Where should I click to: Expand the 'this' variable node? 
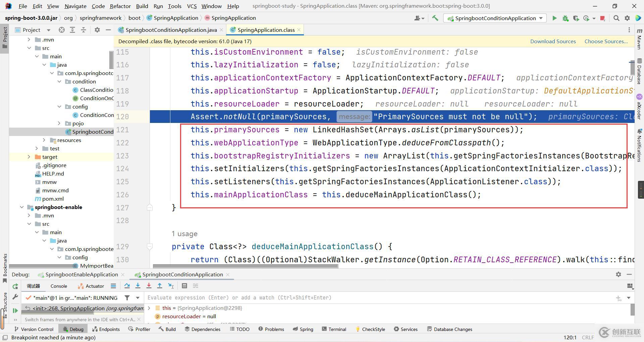[x=149, y=308]
